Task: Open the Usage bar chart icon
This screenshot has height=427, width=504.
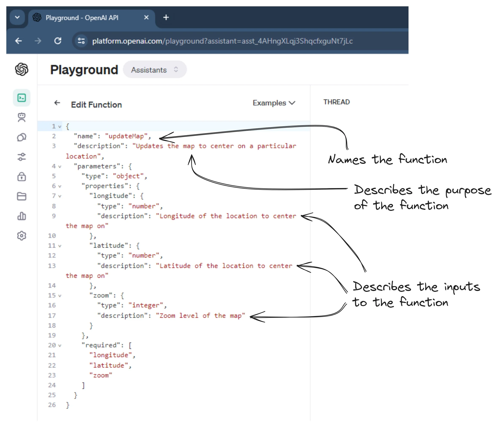Action: [22, 216]
